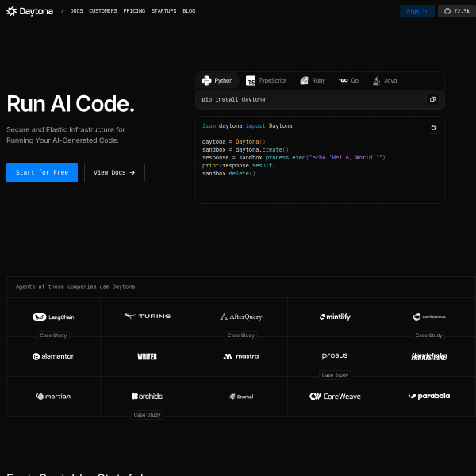Switch to the Go code tab
Viewport: 476px width, 476px height.
pos(348,80)
